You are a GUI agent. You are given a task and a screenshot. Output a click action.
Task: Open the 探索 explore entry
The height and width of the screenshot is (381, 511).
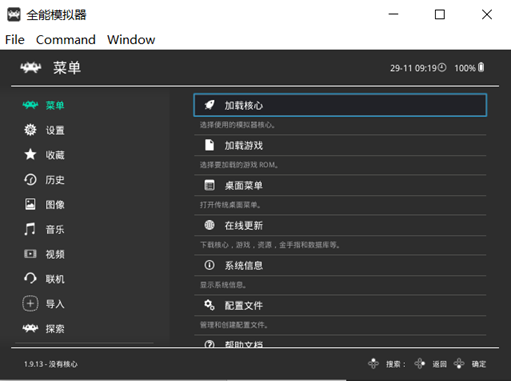point(55,329)
